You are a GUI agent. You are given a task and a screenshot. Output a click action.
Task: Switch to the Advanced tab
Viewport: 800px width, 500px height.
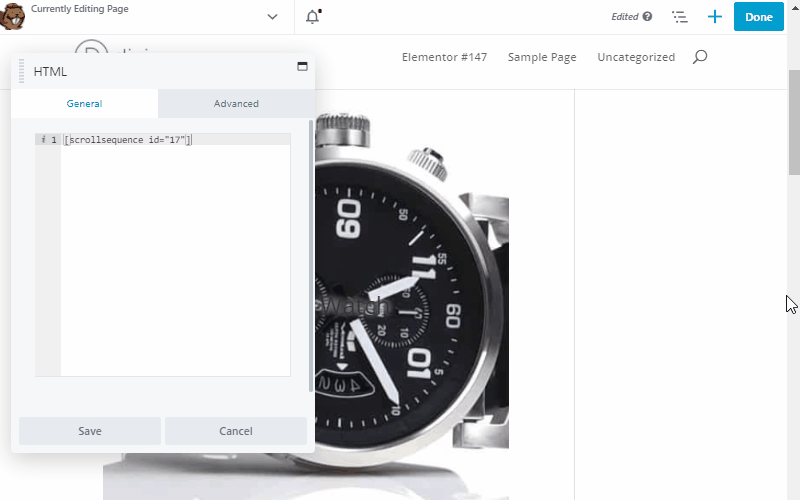[236, 104]
